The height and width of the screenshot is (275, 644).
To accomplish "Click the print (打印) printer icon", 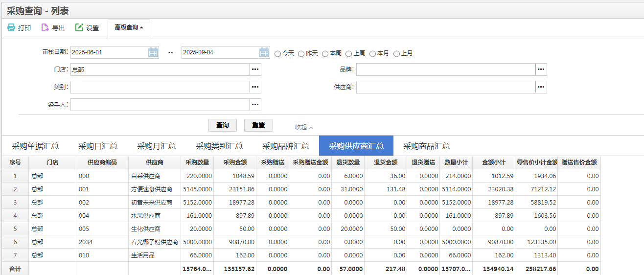I will pyautogui.click(x=11, y=28).
